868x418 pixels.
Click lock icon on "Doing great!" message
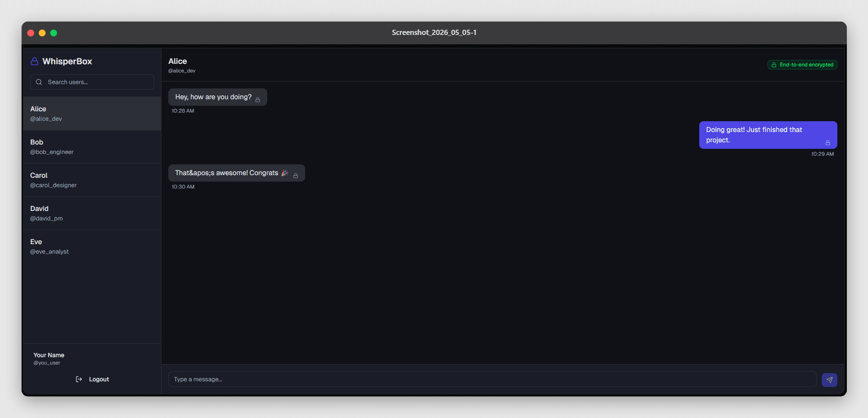coord(828,143)
